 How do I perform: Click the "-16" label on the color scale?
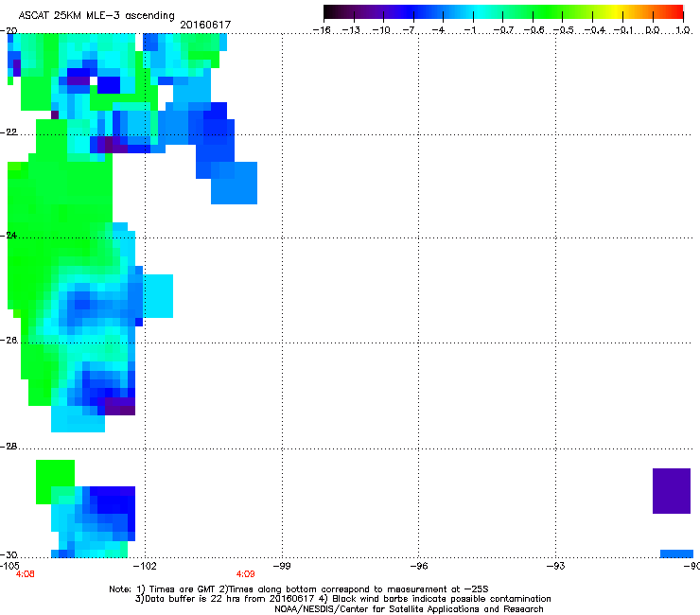coord(322,30)
